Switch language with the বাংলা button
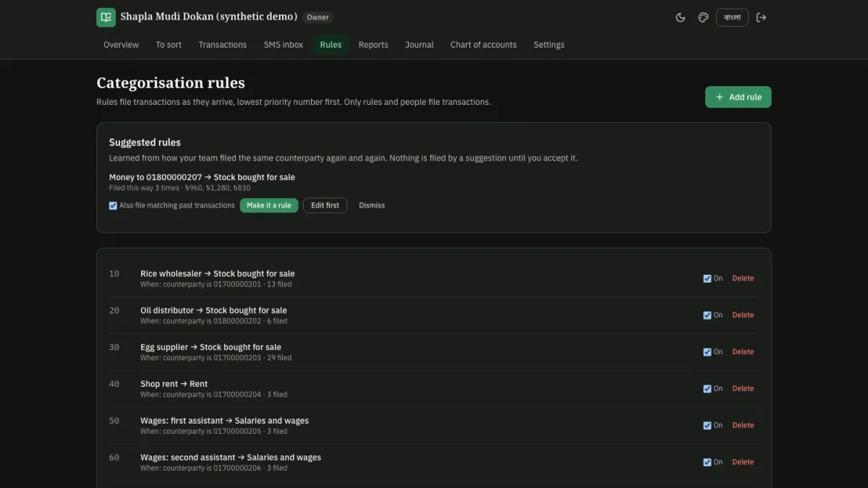868x488 pixels. click(732, 17)
